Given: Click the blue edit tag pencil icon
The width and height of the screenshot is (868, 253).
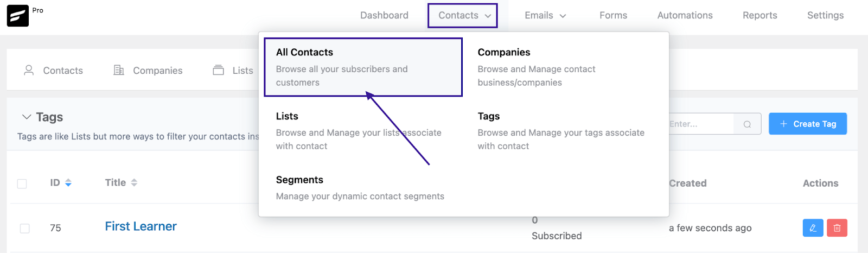Looking at the screenshot, I should click(x=813, y=228).
